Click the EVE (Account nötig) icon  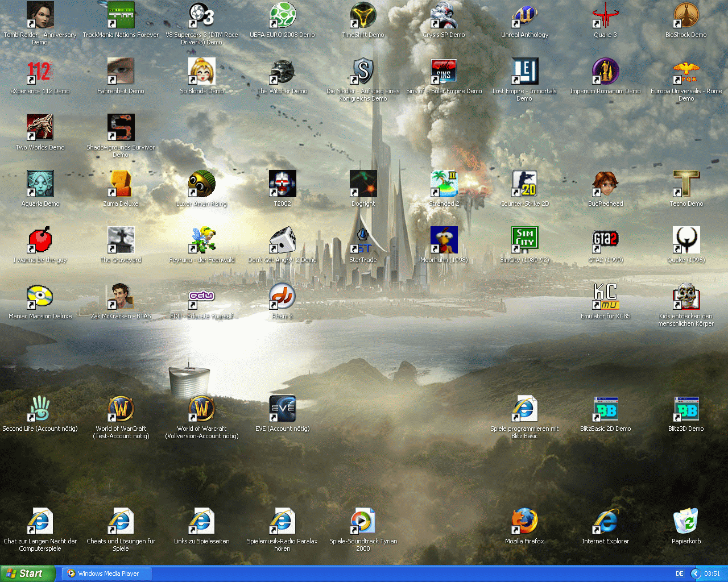[282, 409]
